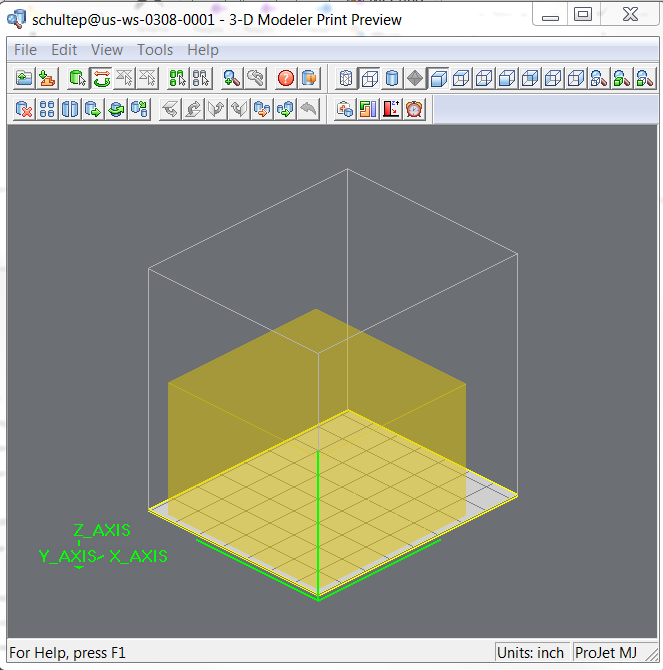Open the Tools menu
This screenshot has height=670, width=663.
155,49
